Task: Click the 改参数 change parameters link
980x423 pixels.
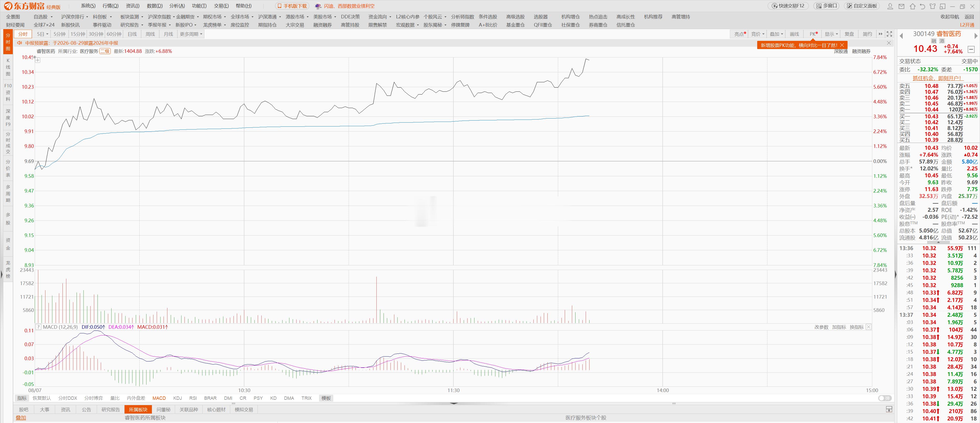Action: tap(821, 327)
